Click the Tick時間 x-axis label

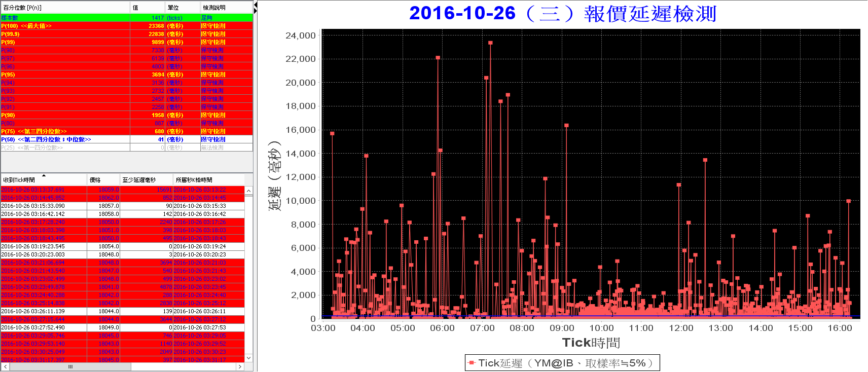[591, 343]
